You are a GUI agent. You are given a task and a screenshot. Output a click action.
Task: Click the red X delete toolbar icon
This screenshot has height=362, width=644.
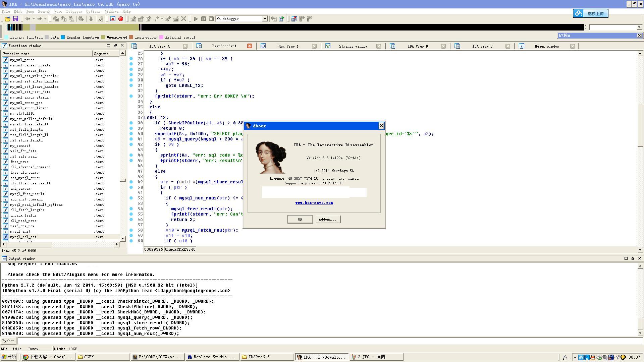183,19
